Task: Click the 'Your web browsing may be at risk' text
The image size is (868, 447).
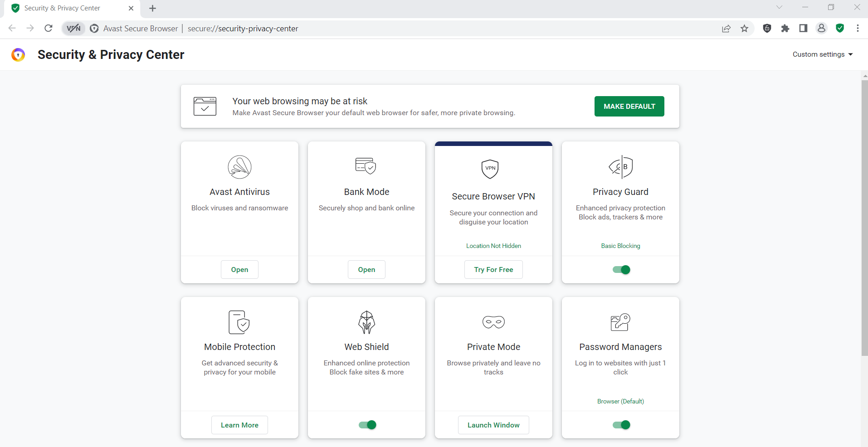Action: tap(300, 101)
